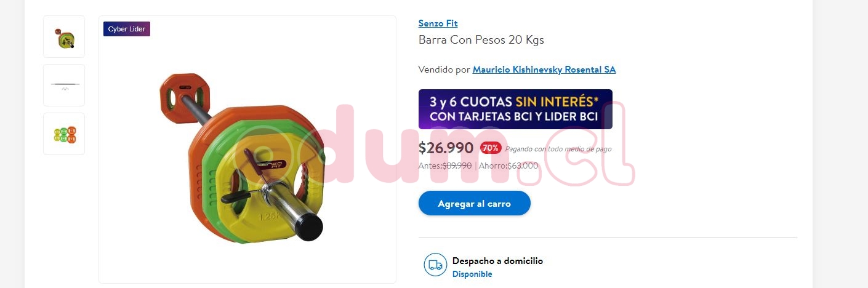This screenshot has height=288, width=868.
Task: Open seller Mauricio Kishinevsky Rosental SA link
Action: (544, 70)
